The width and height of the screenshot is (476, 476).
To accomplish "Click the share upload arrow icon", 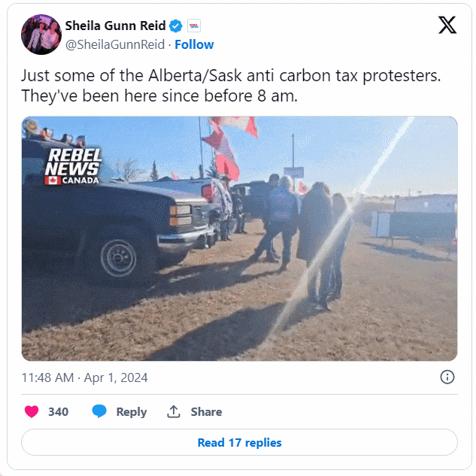I will [174, 411].
